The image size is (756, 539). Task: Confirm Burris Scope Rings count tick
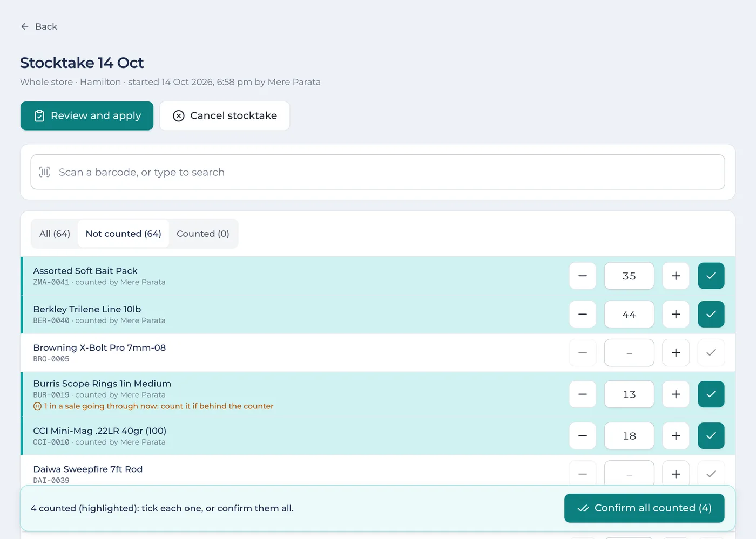711,394
